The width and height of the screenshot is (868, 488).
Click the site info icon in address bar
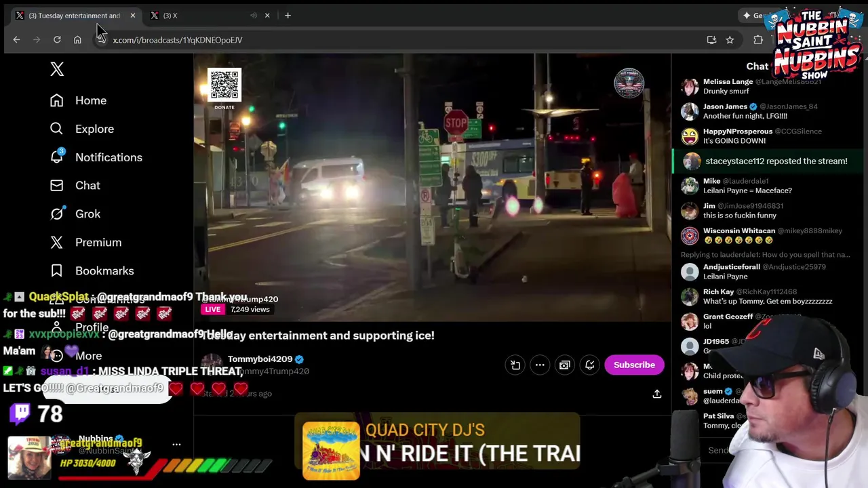[x=101, y=40]
